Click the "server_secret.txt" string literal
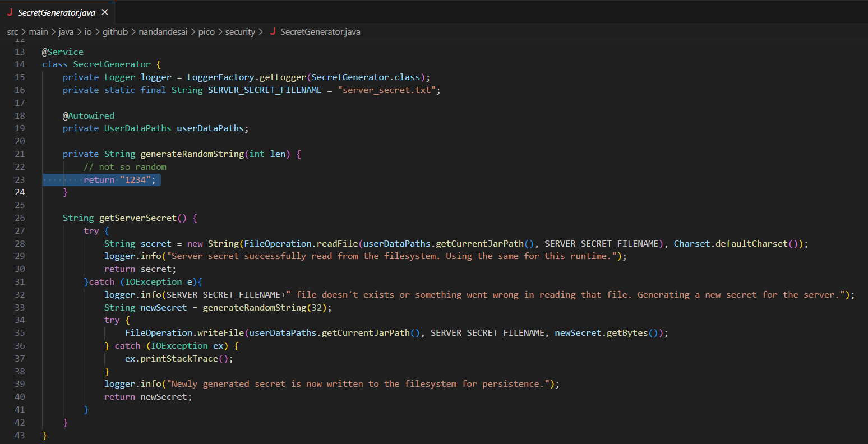The image size is (868, 444). pos(386,90)
